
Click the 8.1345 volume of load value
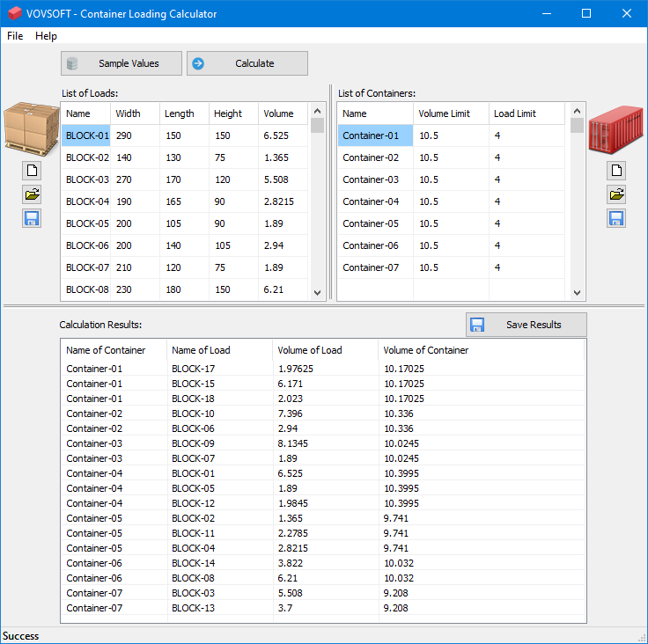tap(292, 443)
